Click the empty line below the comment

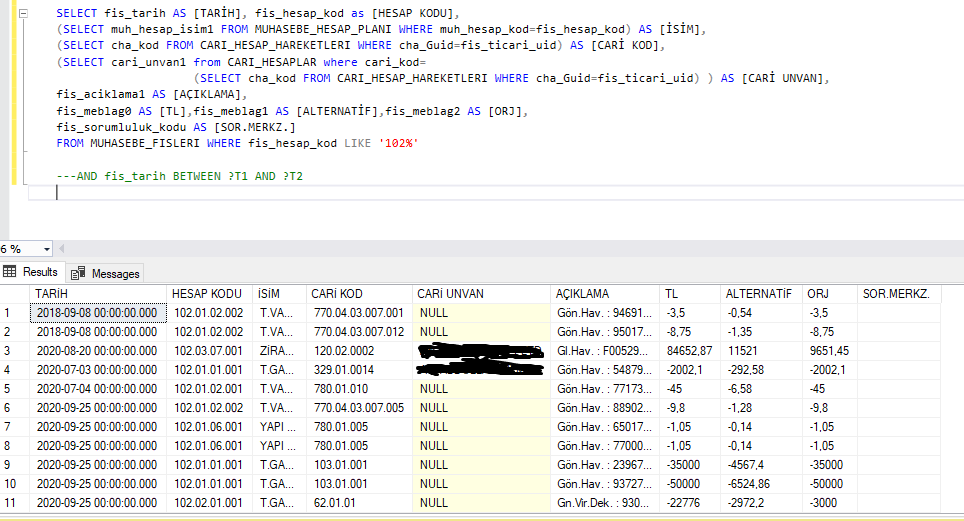(496, 193)
